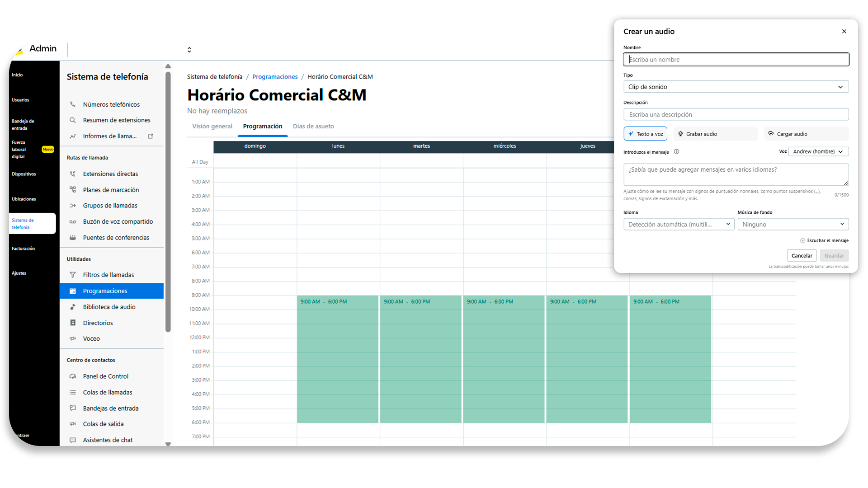Image resolution: width=868 pixels, height=488 pixels.
Task: Click the Biblioteca de audio music note icon
Action: [x=72, y=307]
